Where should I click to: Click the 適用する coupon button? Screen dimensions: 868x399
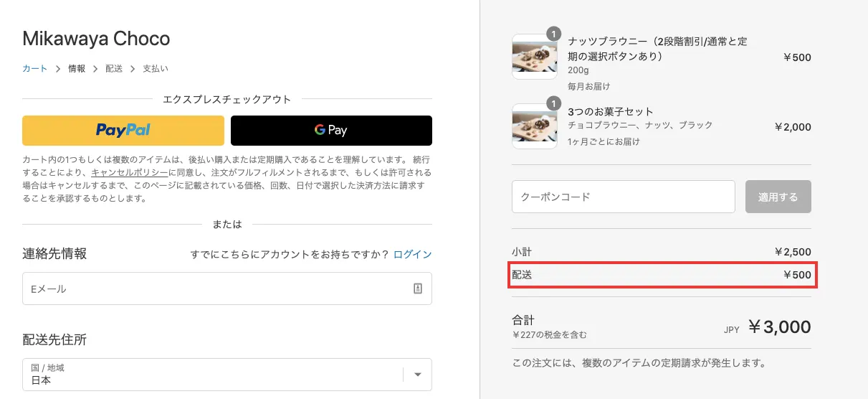click(x=778, y=197)
